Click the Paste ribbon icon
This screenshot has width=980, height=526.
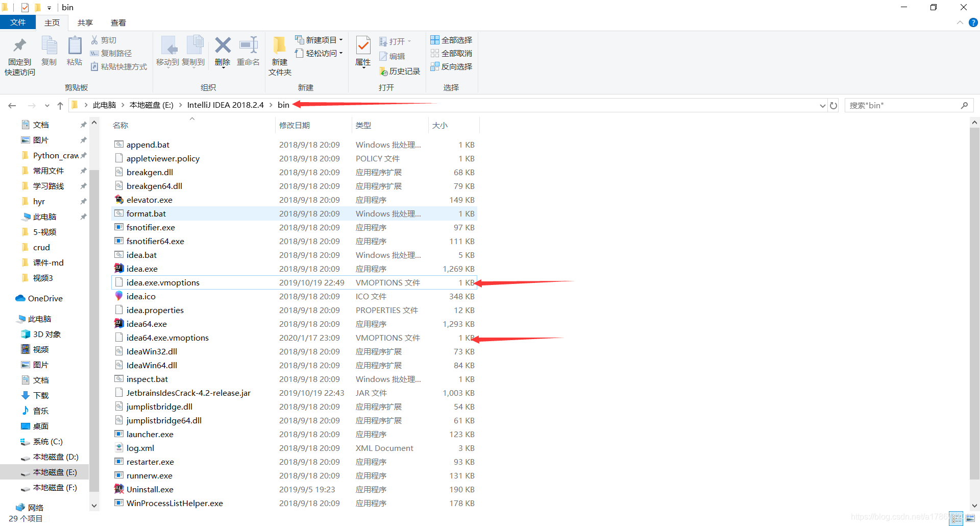pyautogui.click(x=75, y=46)
